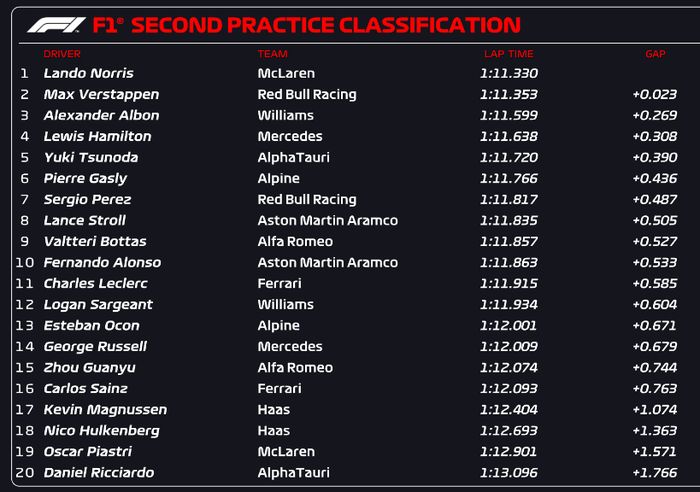
Task: Click Alfa Romeo team beside Valtteri Bottas
Action: coord(294,241)
